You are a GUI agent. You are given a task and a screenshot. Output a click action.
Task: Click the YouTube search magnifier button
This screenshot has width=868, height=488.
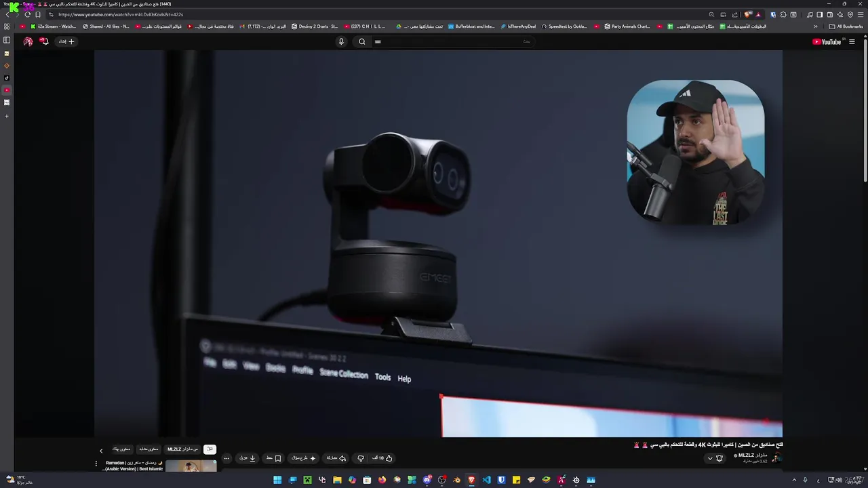point(362,41)
